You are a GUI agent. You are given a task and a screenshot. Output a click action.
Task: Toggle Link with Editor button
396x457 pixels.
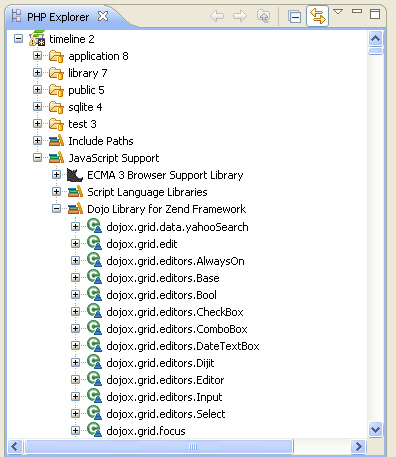(317, 16)
